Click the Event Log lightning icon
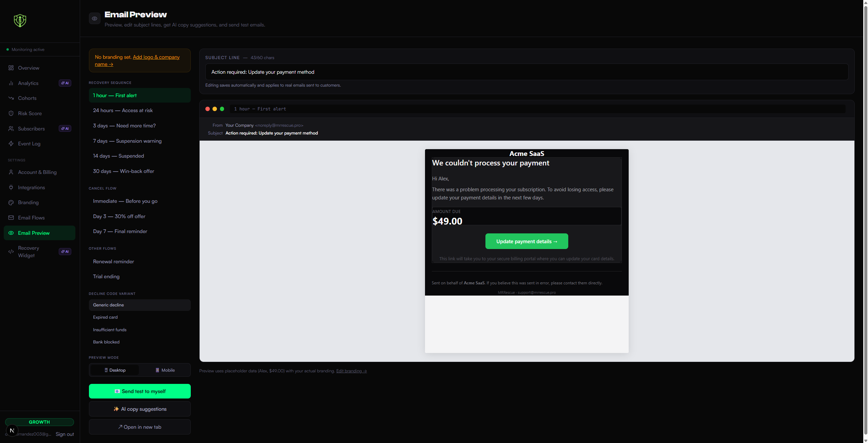 (11, 143)
